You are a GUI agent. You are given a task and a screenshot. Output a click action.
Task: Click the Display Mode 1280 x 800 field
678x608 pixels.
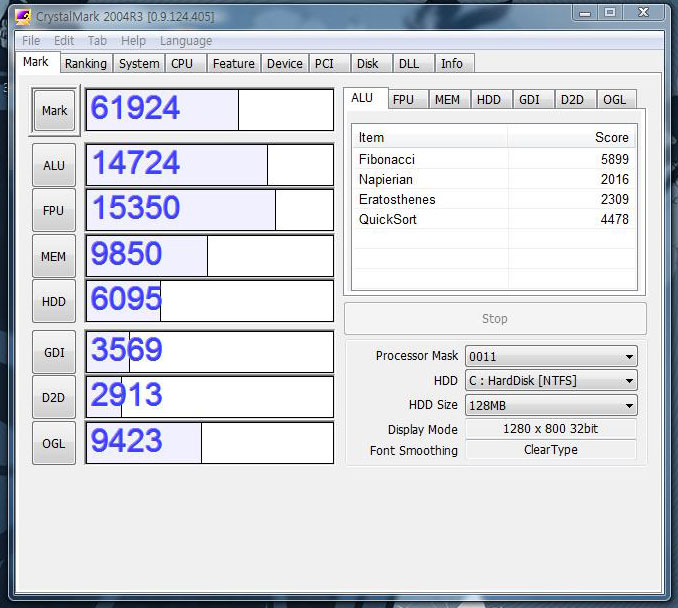click(x=550, y=429)
